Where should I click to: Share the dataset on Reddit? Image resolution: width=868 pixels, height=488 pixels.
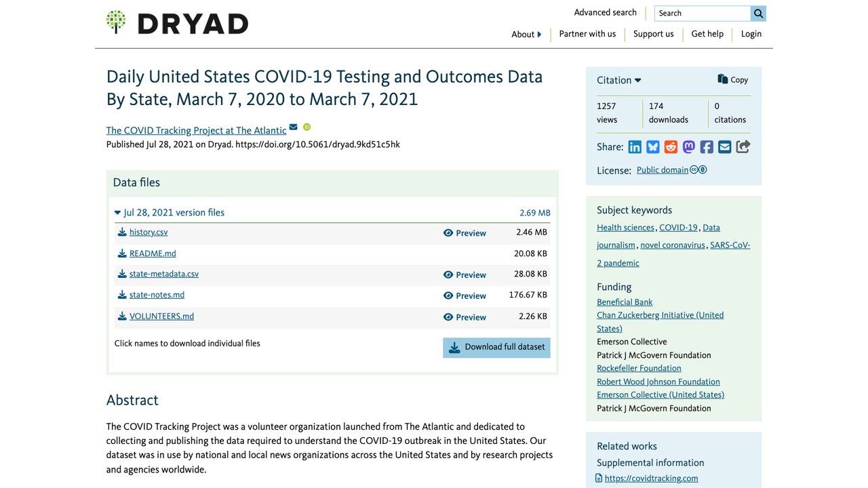tap(671, 147)
